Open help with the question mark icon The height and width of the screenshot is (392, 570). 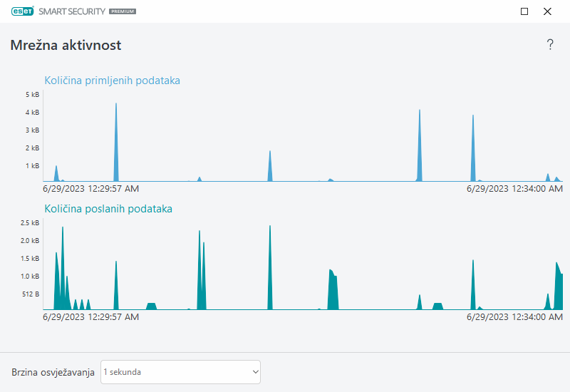point(550,45)
